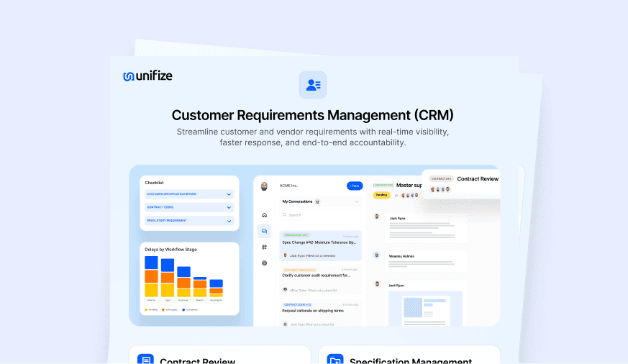
Task: Click the Unifize logo
Action: 147,76
